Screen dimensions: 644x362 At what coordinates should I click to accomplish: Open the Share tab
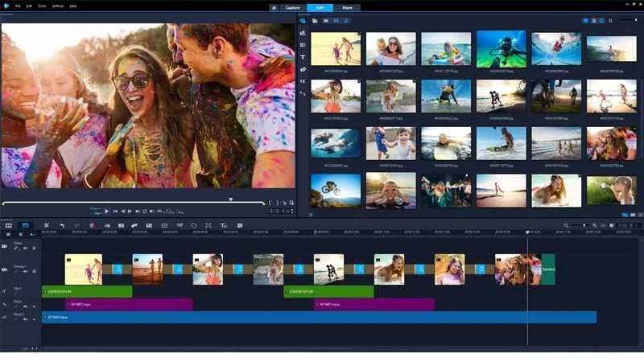tap(347, 6)
